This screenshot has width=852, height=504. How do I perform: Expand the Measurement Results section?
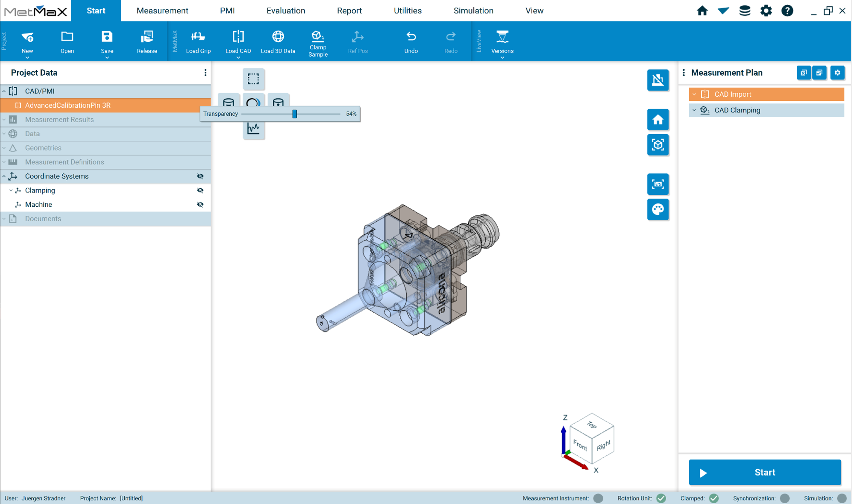[4, 120]
